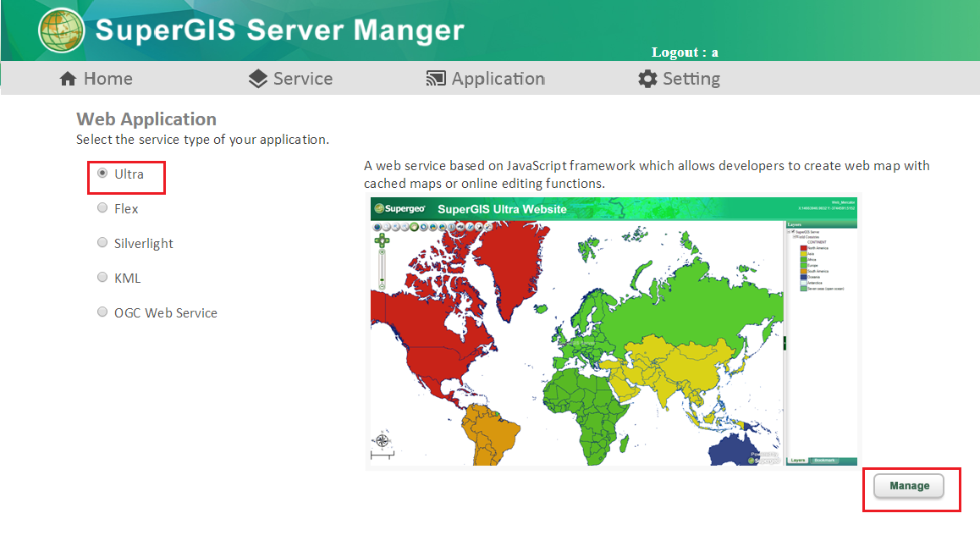Click the Setting gear icon
Screen dimensions: 980x552
coord(647,79)
